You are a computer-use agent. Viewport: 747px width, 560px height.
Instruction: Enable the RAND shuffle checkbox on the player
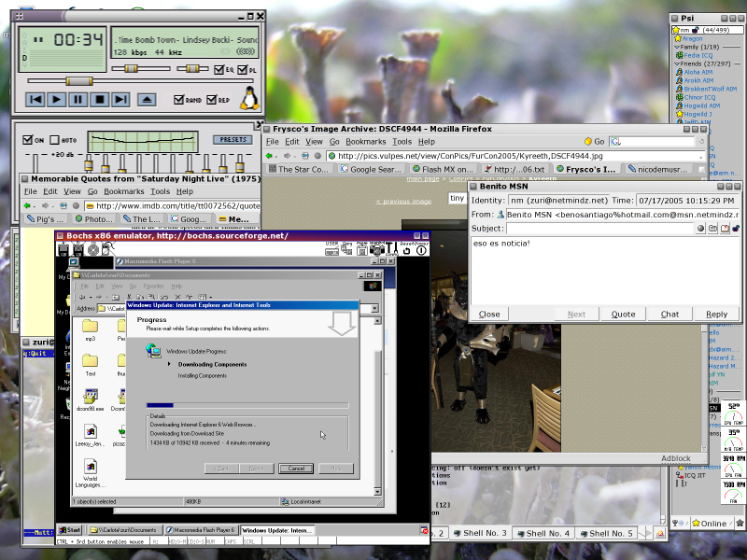(178, 99)
